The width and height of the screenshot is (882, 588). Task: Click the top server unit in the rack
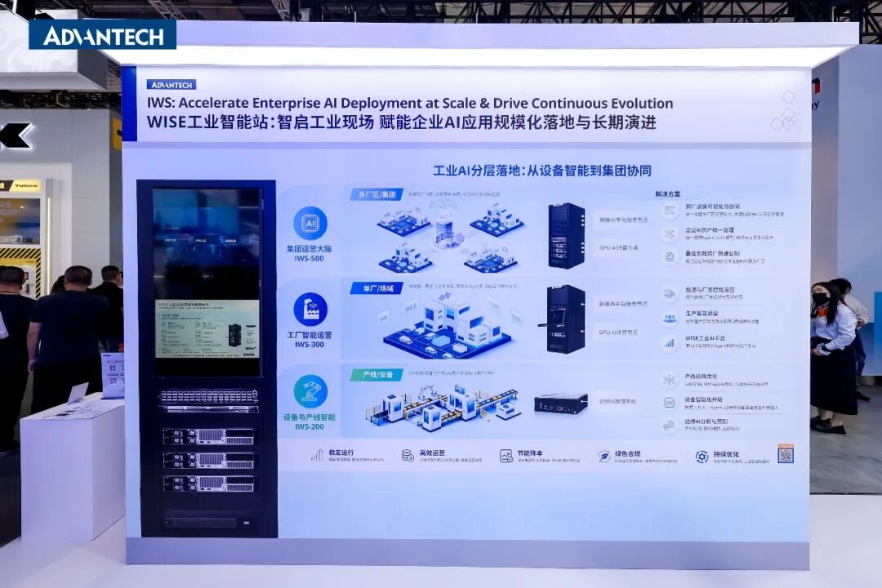208,397
